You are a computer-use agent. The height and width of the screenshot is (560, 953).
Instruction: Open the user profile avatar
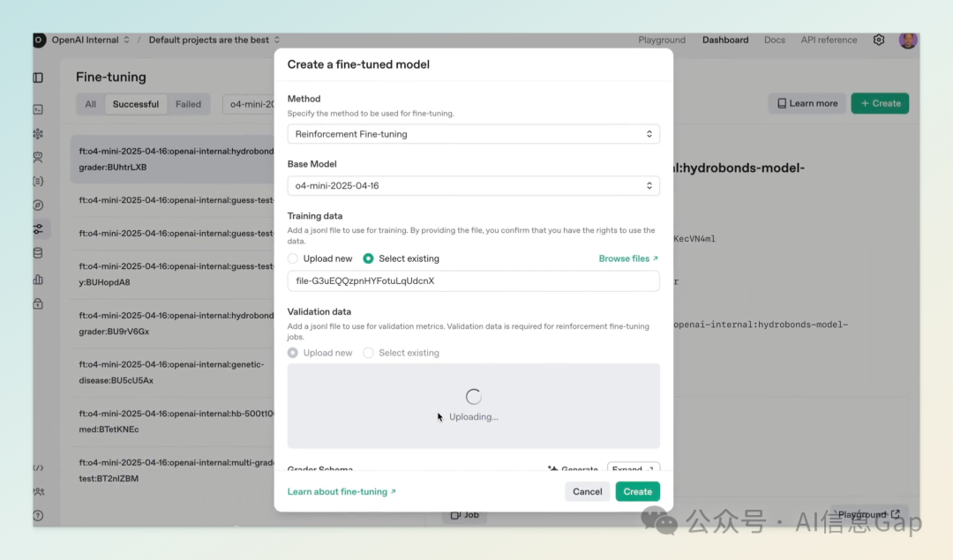click(x=908, y=40)
